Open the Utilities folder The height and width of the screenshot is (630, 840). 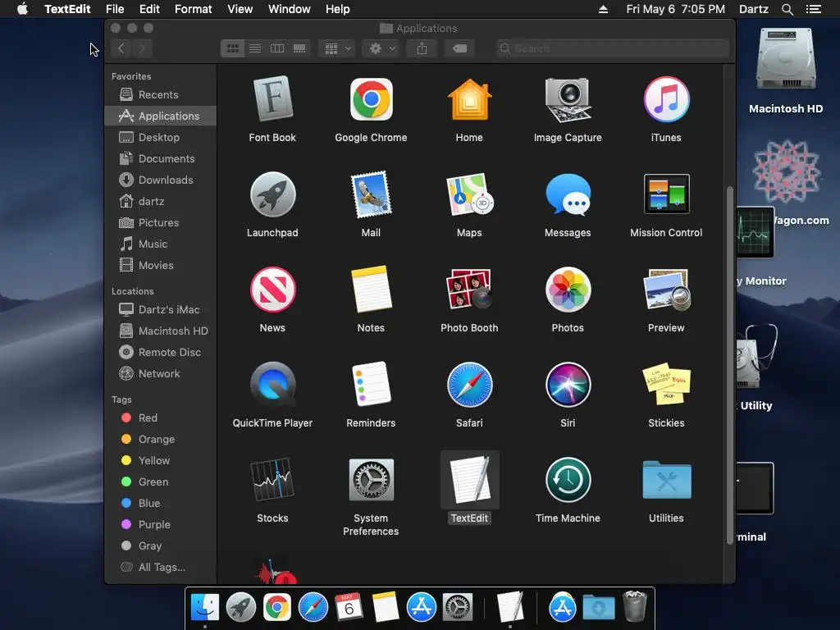(666, 480)
